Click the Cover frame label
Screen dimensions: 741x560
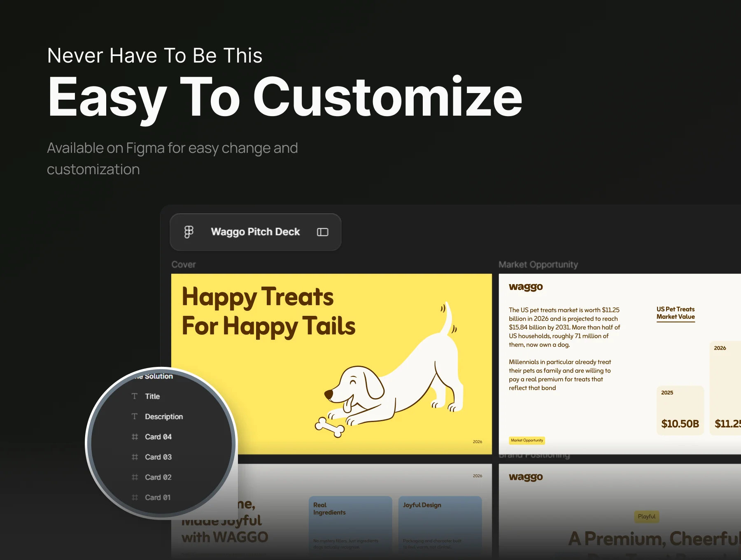184,264
